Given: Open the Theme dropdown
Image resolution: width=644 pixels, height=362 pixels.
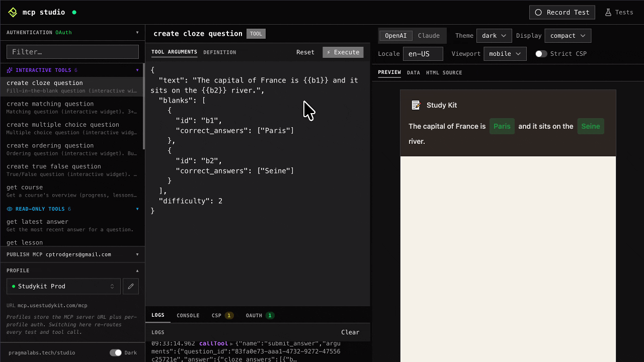Looking at the screenshot, I should point(494,36).
